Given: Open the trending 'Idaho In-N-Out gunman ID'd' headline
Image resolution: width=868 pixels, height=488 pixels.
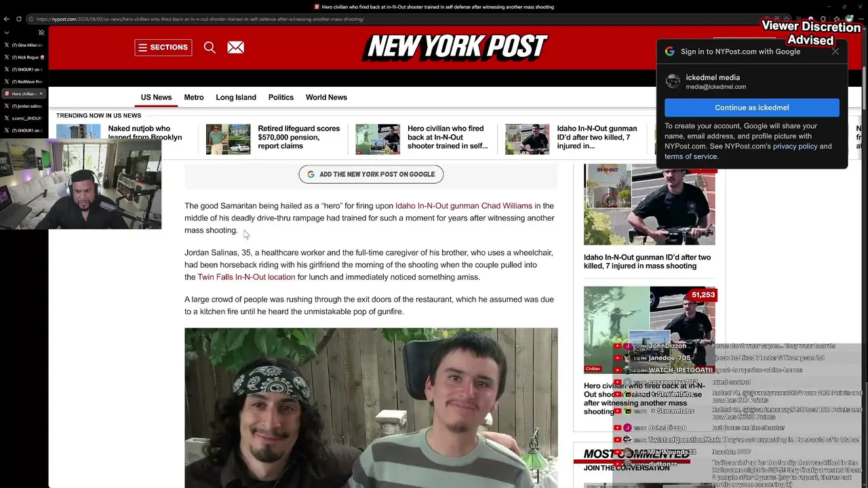Looking at the screenshot, I should pos(597,137).
